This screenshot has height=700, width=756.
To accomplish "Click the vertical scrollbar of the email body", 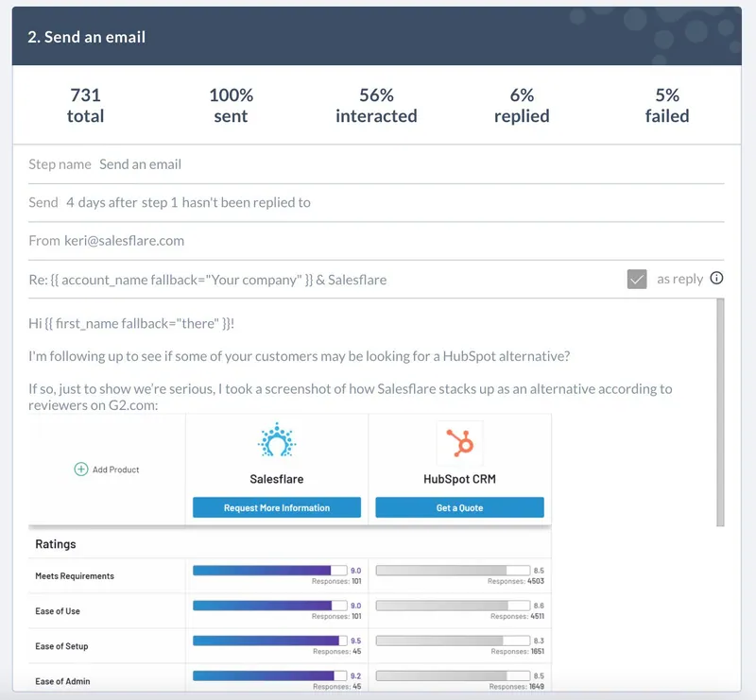I will click(x=720, y=412).
